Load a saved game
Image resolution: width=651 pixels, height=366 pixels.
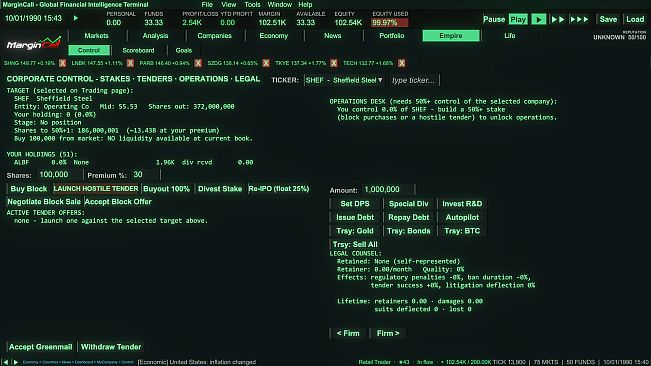(635, 20)
